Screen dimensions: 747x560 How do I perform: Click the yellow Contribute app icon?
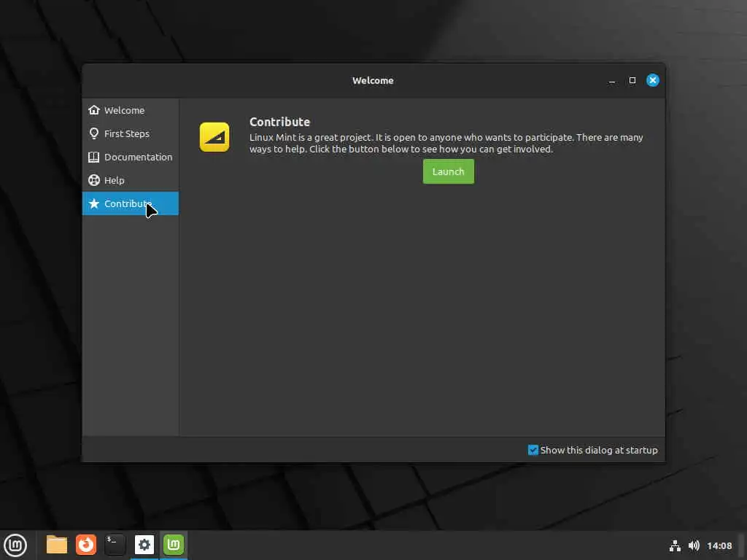click(214, 137)
